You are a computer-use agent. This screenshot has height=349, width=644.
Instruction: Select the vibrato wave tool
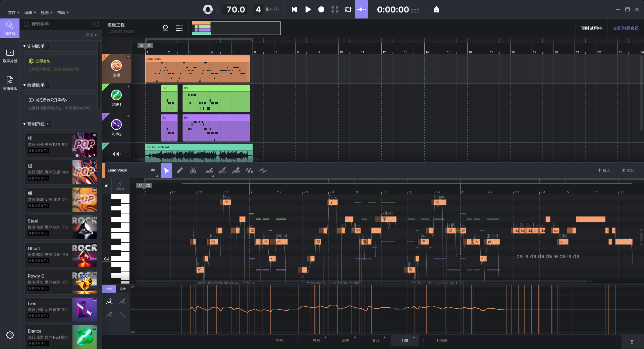[249, 170]
